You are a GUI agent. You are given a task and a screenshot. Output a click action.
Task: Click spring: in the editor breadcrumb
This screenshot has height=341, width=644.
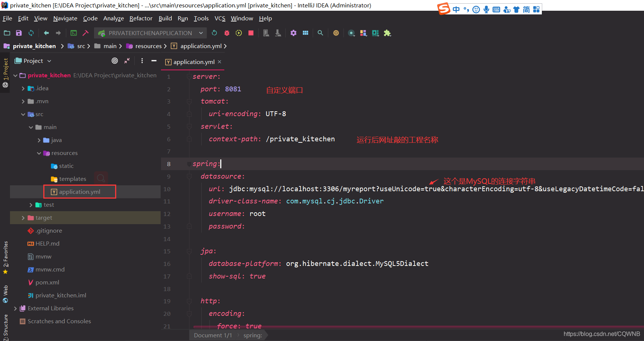coord(253,335)
